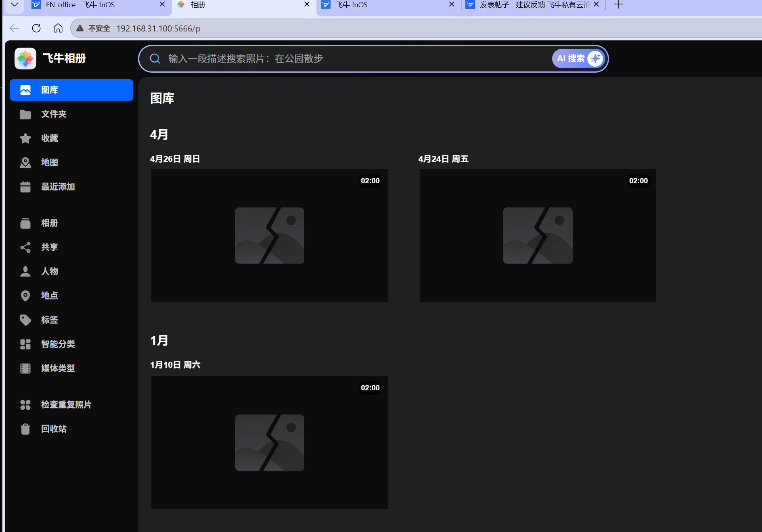
Task: Click the 标签 tag icon
Action: [25, 320]
